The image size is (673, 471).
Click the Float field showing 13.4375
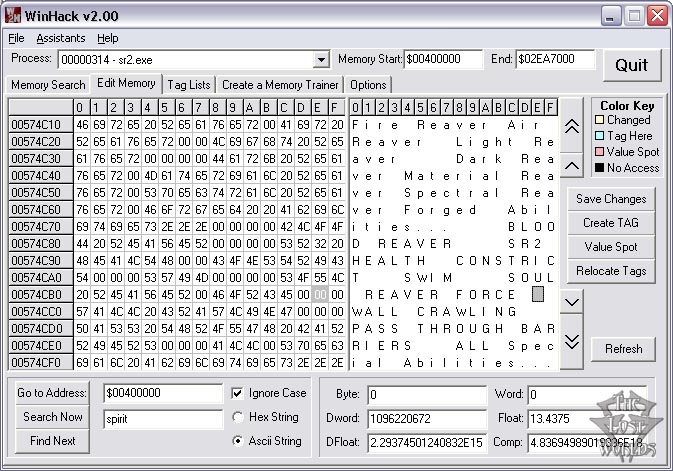click(586, 419)
